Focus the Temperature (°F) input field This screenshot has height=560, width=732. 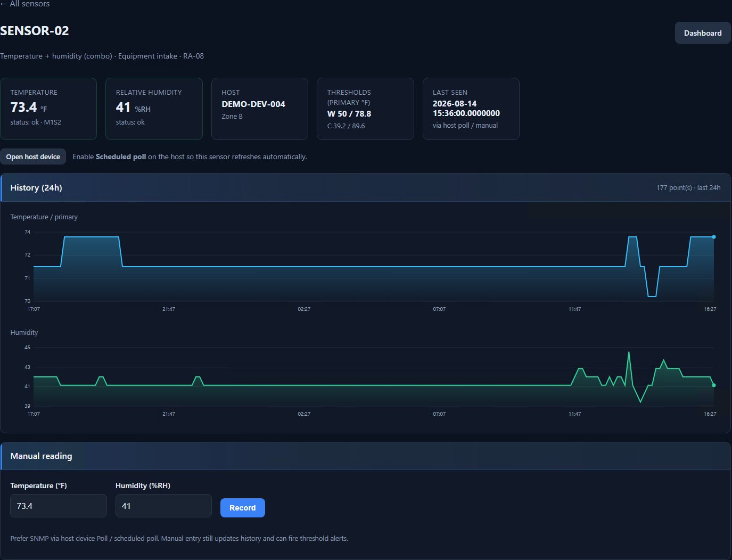point(59,506)
